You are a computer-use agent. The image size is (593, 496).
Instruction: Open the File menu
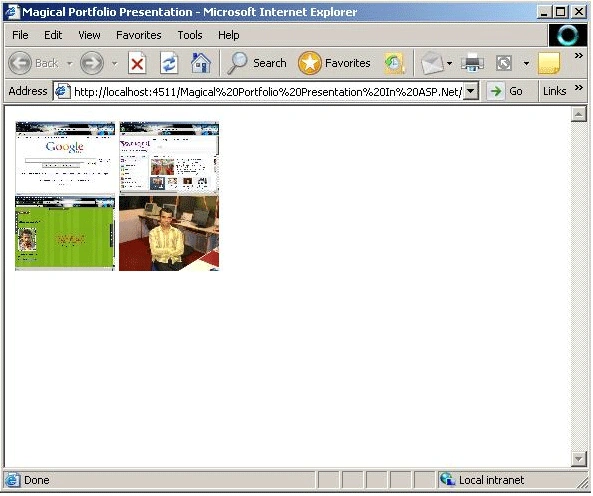click(20, 35)
